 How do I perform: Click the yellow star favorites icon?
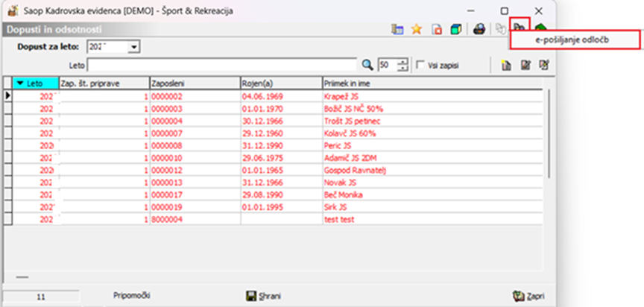(x=417, y=30)
